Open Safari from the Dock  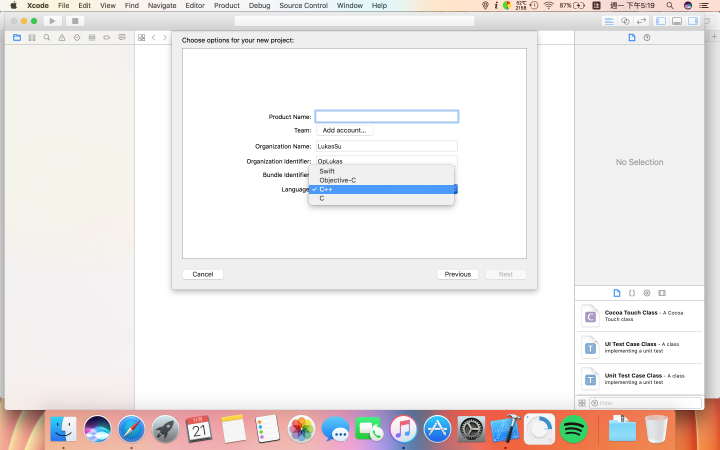(x=131, y=429)
